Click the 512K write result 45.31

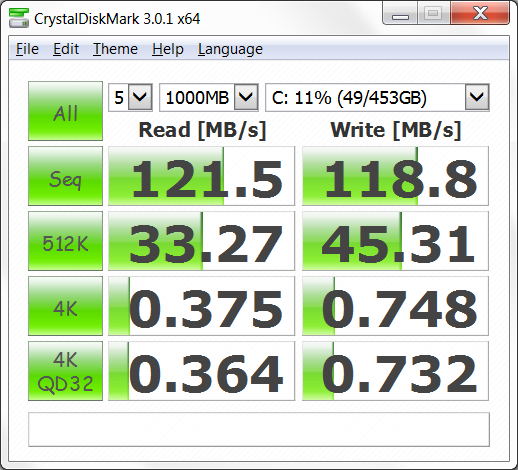click(395, 241)
